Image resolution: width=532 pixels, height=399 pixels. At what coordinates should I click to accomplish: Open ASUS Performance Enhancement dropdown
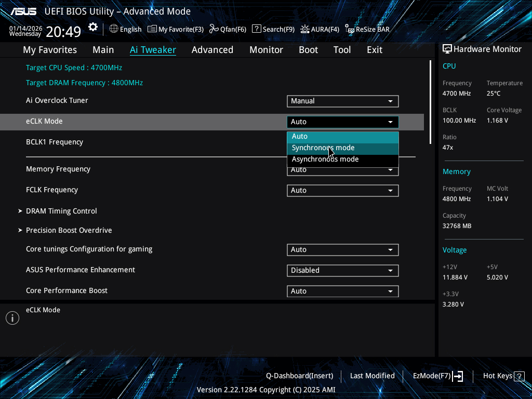(342, 271)
